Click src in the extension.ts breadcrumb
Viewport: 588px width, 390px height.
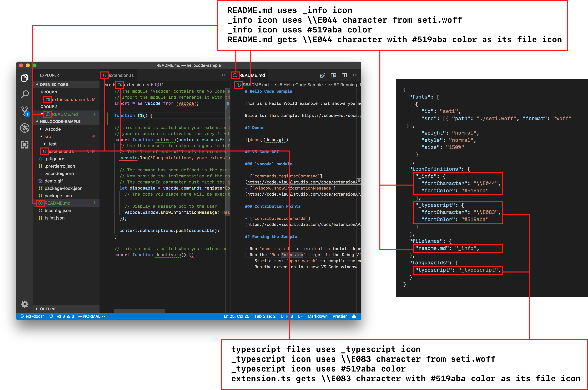108,85
